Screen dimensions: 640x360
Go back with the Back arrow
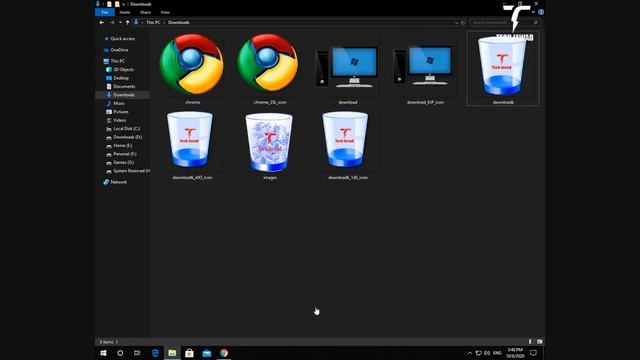[x=102, y=22]
